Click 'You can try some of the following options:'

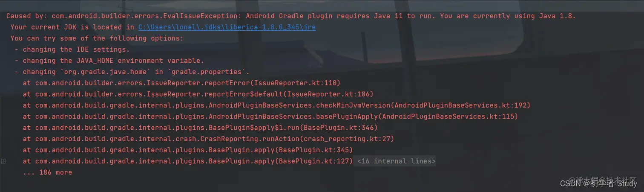coord(97,38)
